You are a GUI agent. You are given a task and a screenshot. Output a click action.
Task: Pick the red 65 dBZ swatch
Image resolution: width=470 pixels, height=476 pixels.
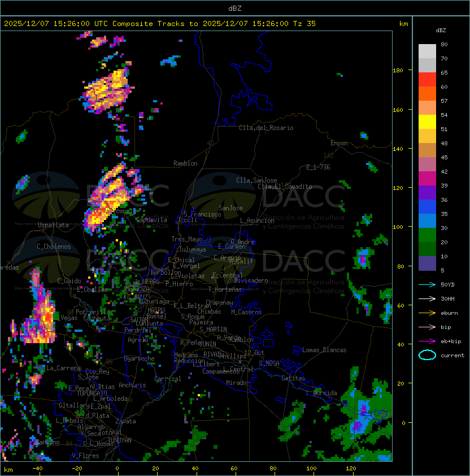click(427, 80)
